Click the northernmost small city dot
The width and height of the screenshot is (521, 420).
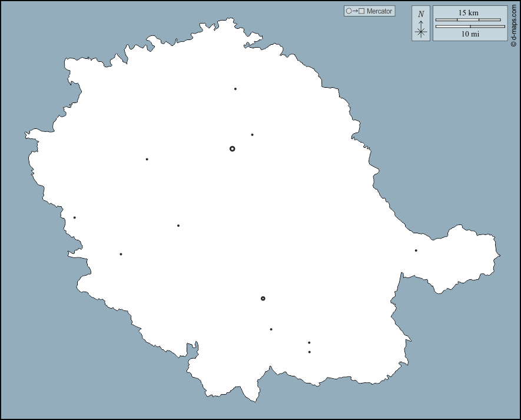point(235,89)
